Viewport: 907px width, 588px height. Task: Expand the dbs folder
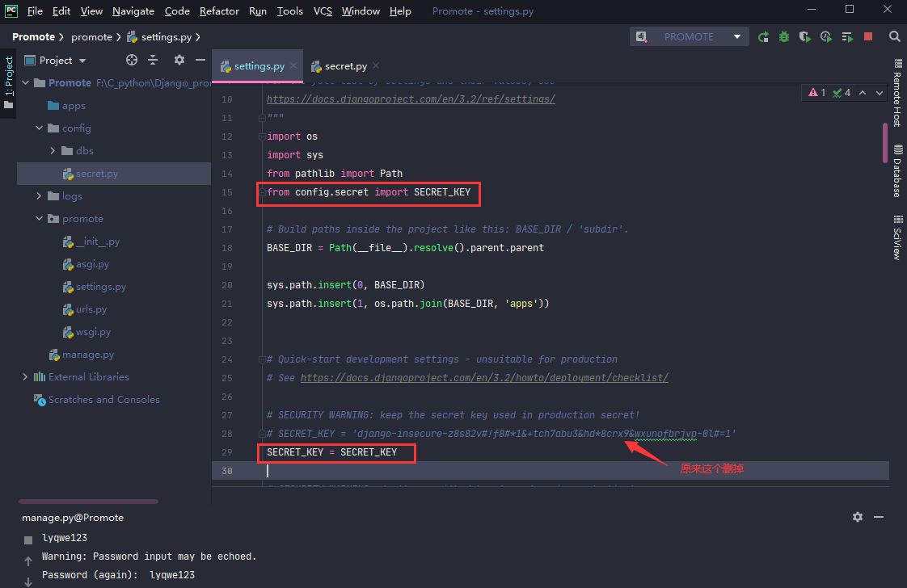point(53,150)
